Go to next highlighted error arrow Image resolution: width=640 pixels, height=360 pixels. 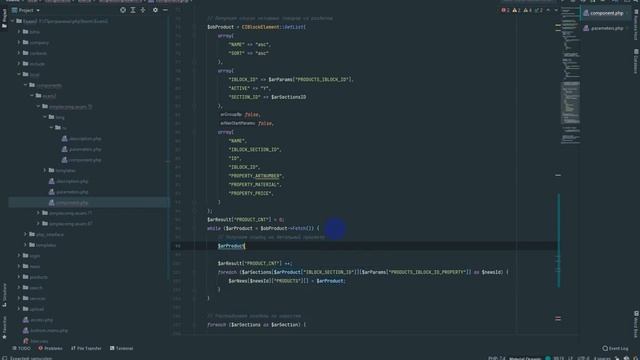point(556,10)
